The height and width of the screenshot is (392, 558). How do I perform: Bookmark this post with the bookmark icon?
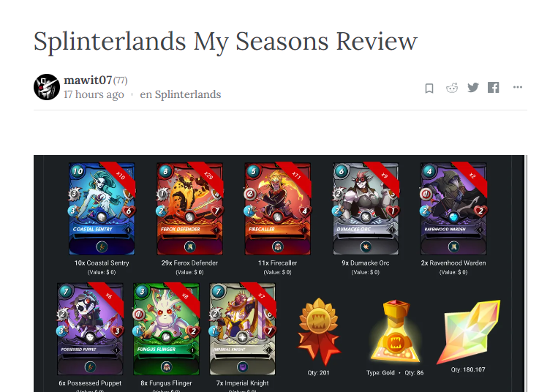coord(429,88)
